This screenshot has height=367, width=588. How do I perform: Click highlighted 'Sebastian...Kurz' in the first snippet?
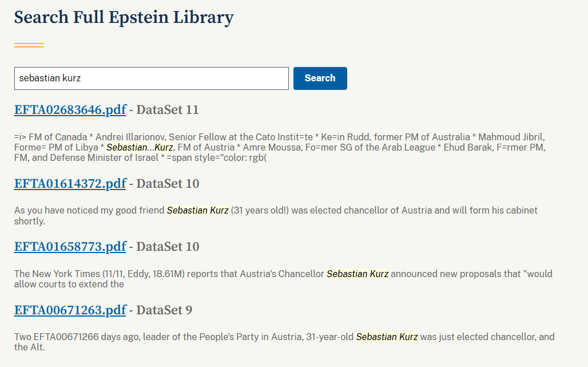click(140, 147)
